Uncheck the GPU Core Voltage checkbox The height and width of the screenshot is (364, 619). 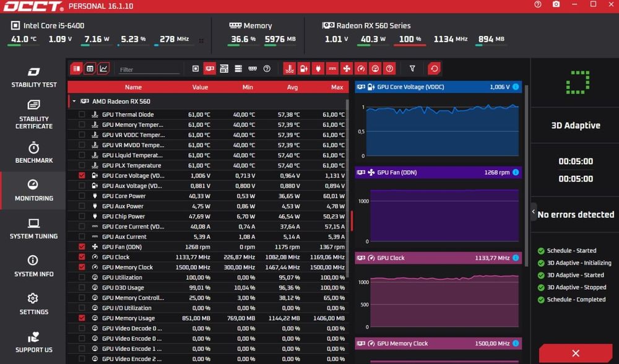[x=82, y=176]
